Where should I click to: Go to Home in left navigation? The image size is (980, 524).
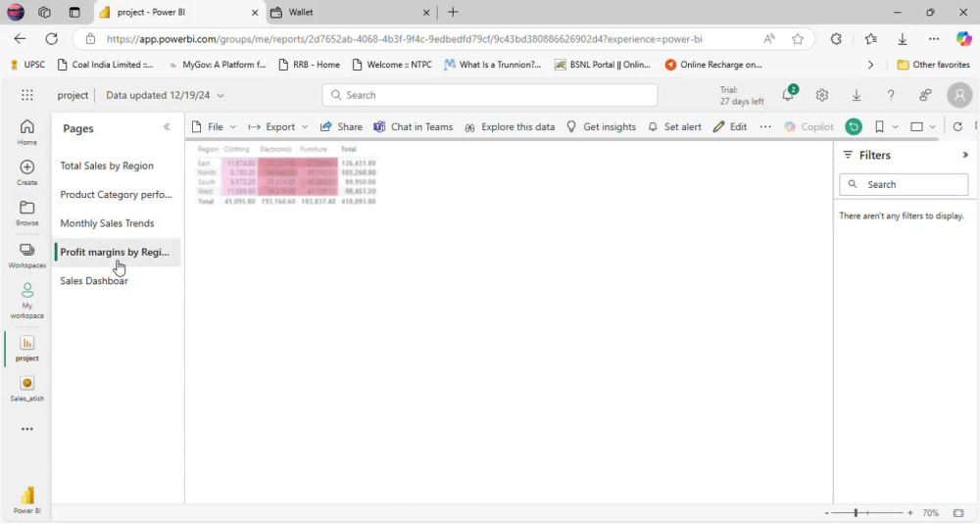point(26,132)
